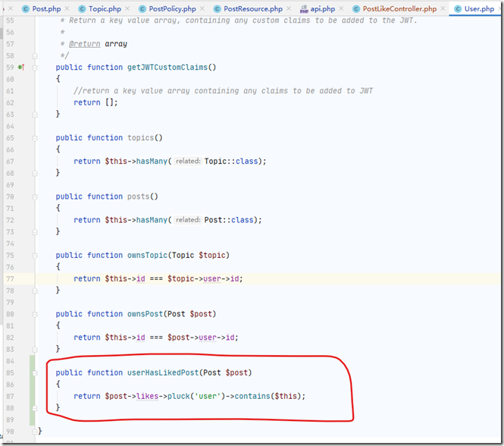Image resolution: width=504 pixels, height=446 pixels.
Task: Click the likes property on line 87
Action: coord(147,396)
